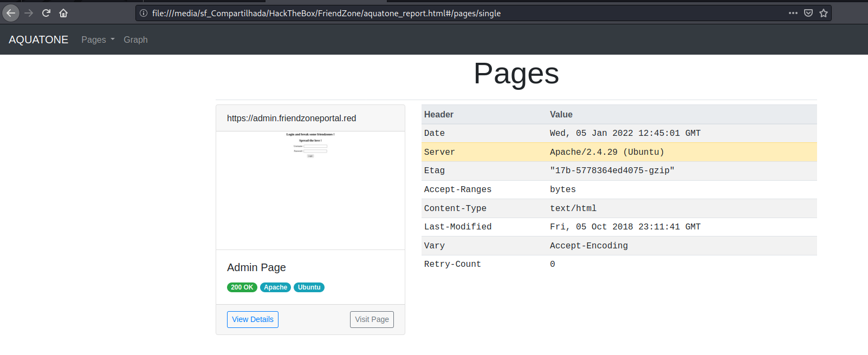The width and height of the screenshot is (868, 355).
Task: Open the AQUATONE brand link
Action: (x=38, y=40)
